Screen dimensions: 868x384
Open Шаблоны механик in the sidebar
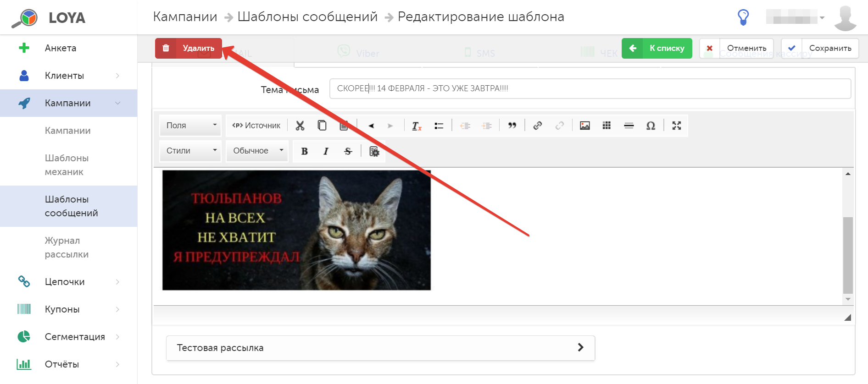67,165
